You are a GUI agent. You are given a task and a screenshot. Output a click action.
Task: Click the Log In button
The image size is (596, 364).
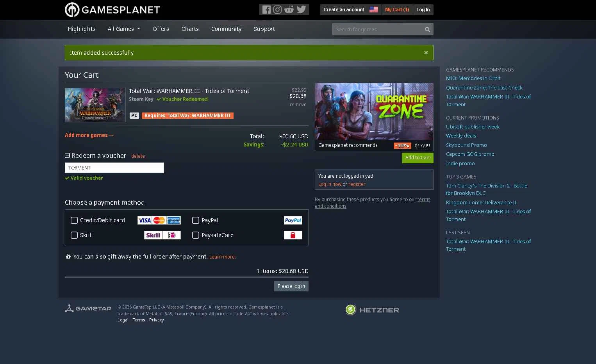pyautogui.click(x=423, y=10)
